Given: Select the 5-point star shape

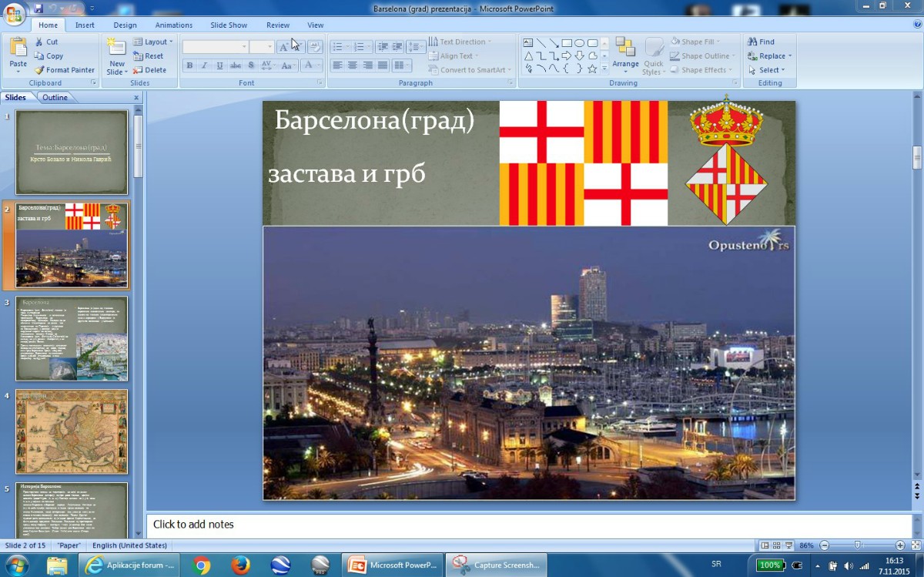Looking at the screenshot, I should coord(592,69).
